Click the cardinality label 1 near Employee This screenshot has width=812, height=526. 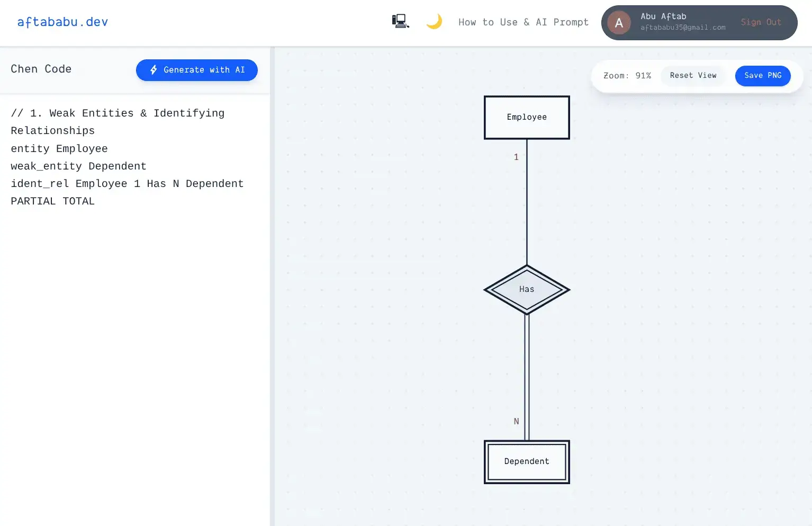(516, 157)
